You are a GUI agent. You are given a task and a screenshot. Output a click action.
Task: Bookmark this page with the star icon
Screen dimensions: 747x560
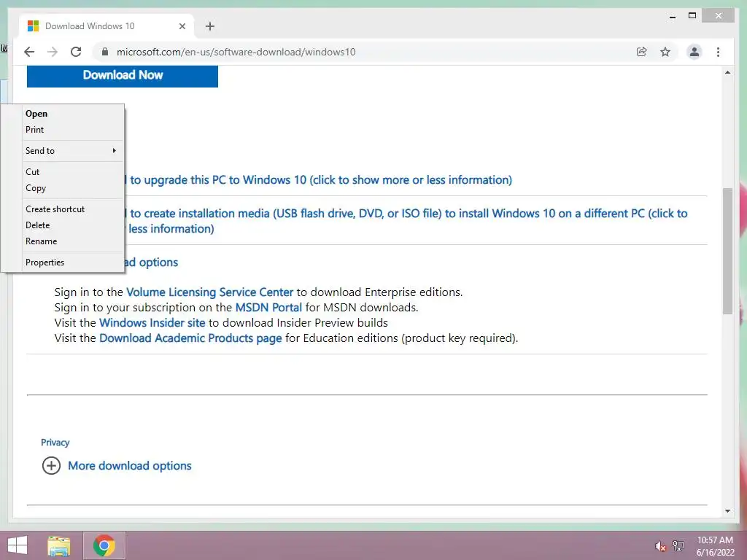[x=665, y=52]
